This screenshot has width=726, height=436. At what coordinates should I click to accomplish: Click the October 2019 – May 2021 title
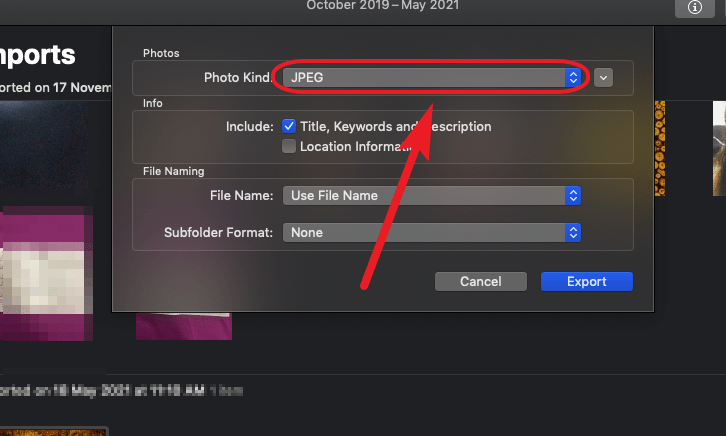click(x=382, y=5)
